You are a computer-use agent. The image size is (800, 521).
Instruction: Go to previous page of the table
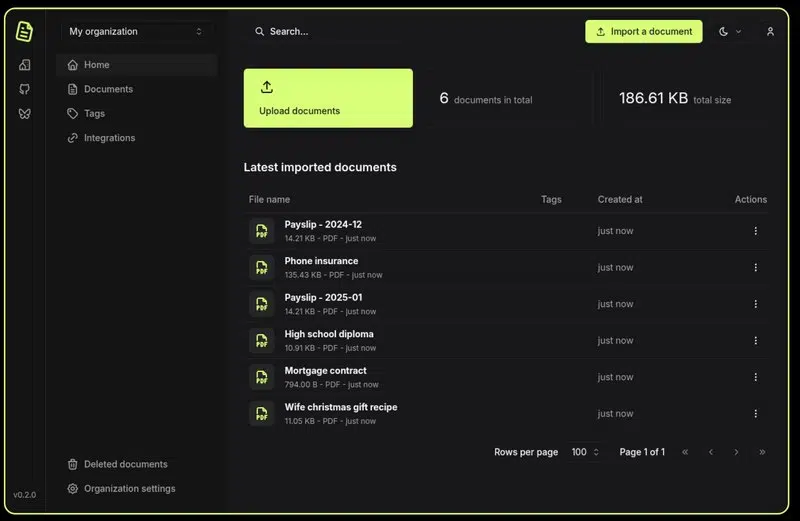click(711, 452)
